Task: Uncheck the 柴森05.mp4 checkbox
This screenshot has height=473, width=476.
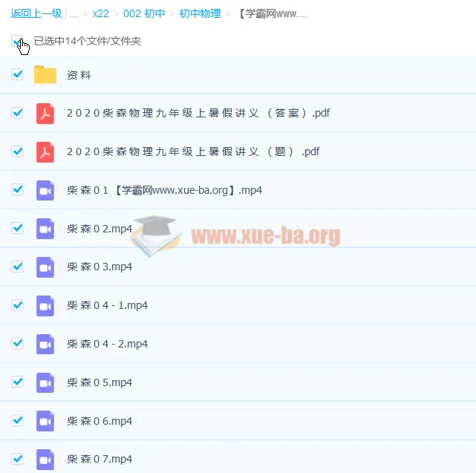Action: pos(18,382)
